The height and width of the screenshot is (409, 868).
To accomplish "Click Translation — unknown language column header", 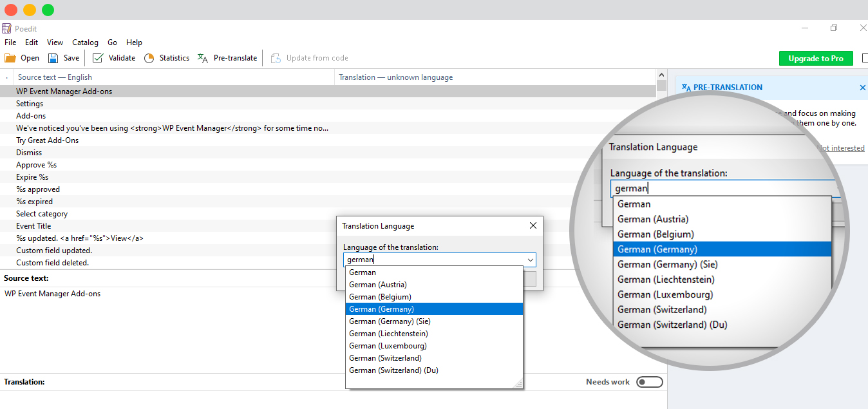I will [496, 77].
